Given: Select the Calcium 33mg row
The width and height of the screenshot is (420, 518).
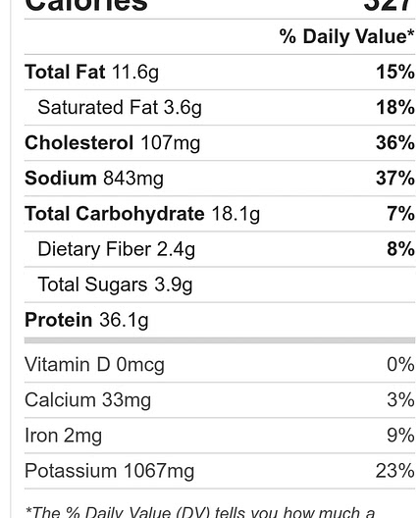Looking at the screenshot, I should click(220, 400).
